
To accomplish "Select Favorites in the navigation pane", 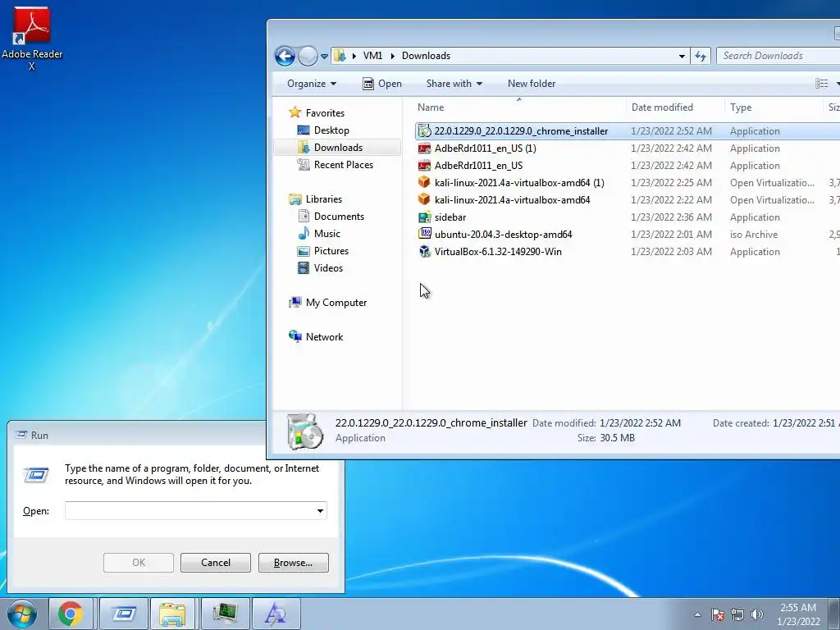I will (x=325, y=113).
